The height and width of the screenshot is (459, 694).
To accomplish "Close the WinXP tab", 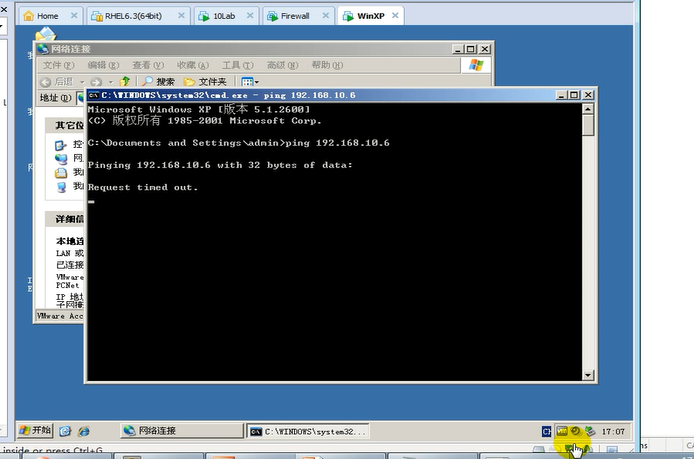I will [x=395, y=15].
